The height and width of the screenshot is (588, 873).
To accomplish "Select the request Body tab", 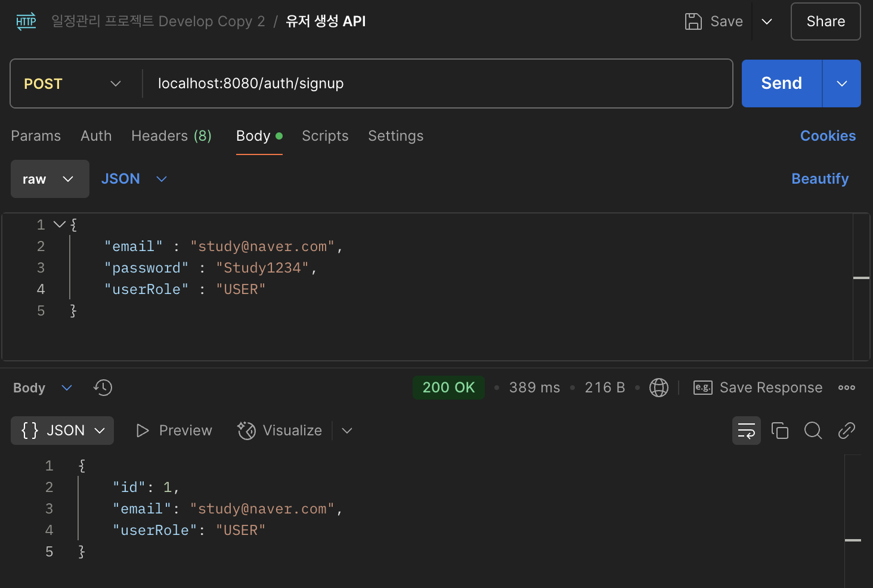I will tap(259, 136).
